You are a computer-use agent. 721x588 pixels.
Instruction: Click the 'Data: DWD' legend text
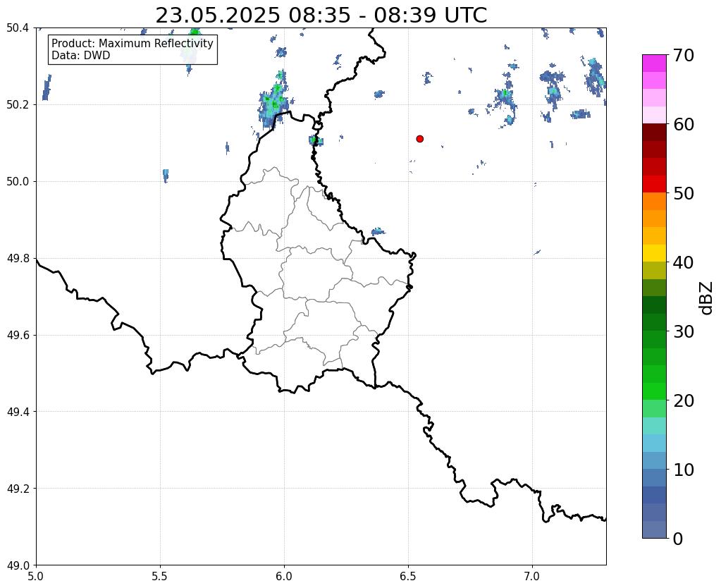pos(81,56)
